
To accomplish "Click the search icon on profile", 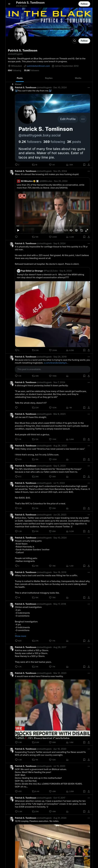I will pyautogui.click(x=75, y=41).
